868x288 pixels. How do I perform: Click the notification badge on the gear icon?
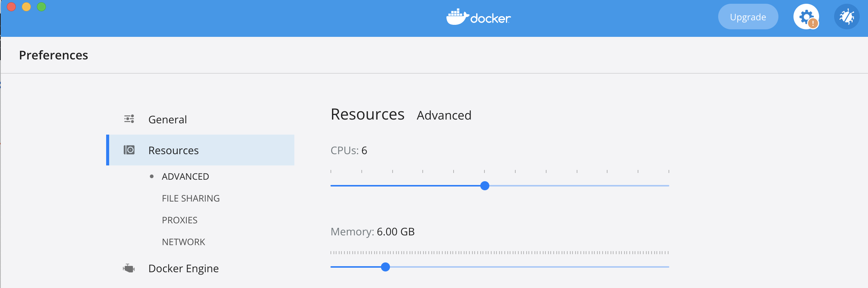[812, 23]
